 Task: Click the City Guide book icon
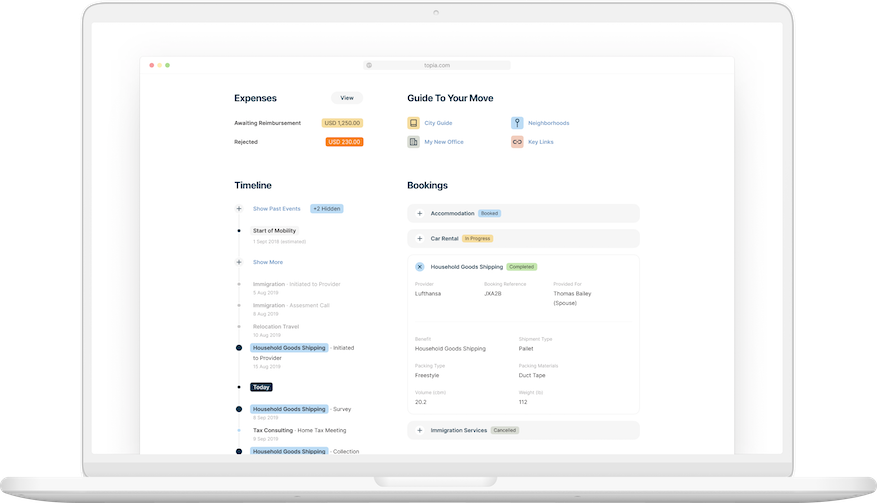coord(413,123)
